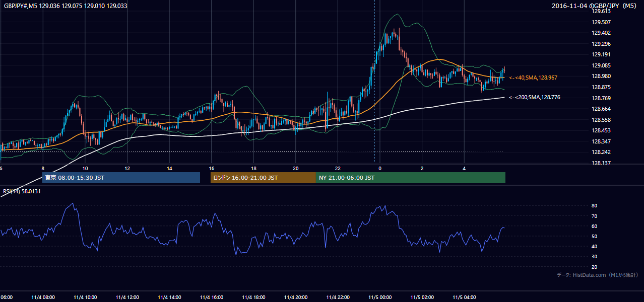
Task: Click price axis label 129.507
Action: pyautogui.click(x=601, y=22)
